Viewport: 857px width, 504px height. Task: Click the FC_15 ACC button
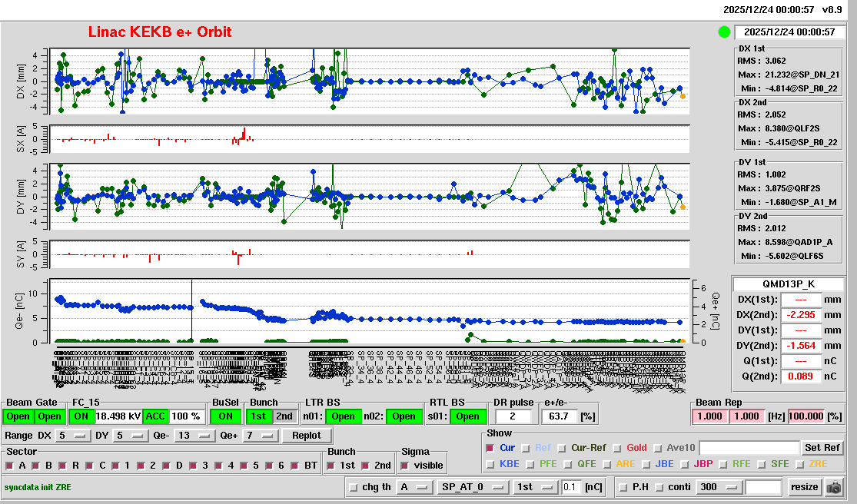[155, 416]
